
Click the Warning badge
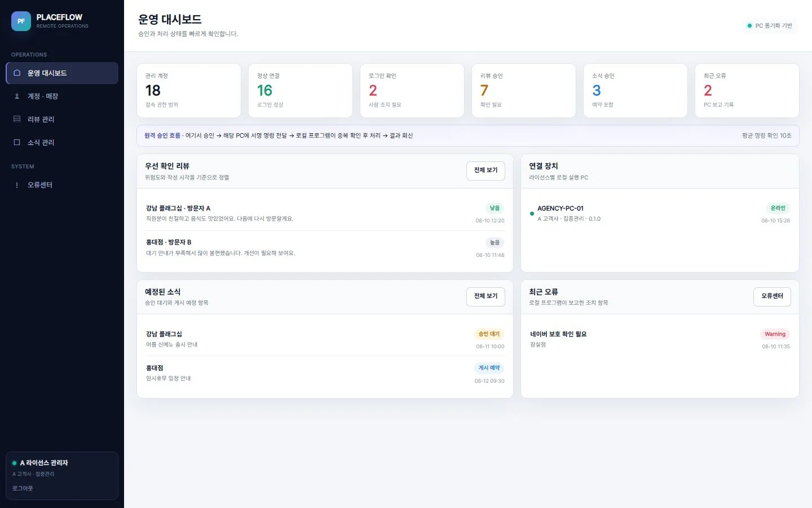[x=775, y=334]
